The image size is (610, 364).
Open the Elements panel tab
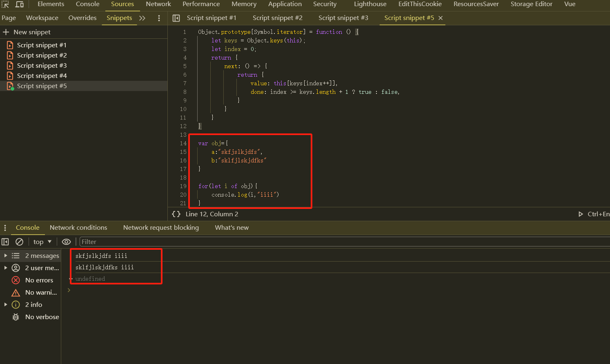[51, 4]
